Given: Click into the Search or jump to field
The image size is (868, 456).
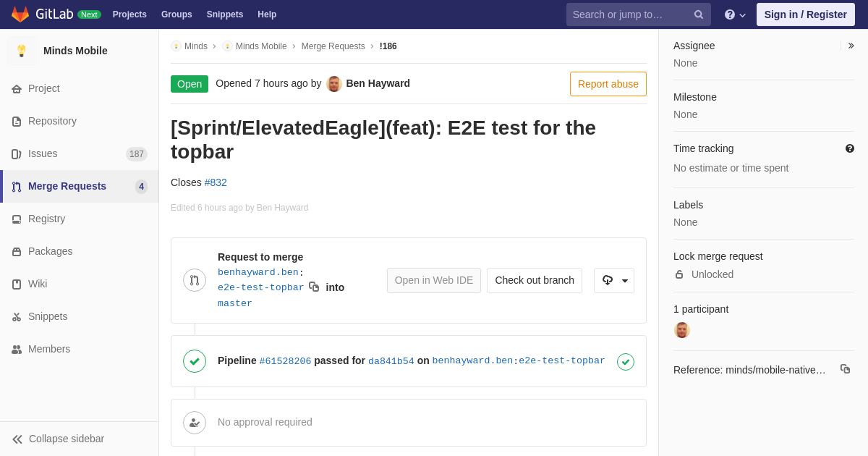Looking at the screenshot, I should click(629, 14).
